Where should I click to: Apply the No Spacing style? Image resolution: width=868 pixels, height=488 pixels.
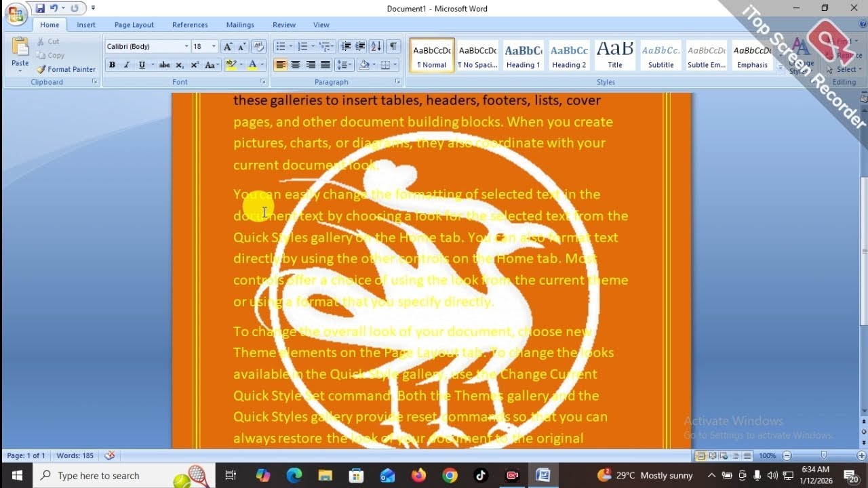(x=477, y=56)
